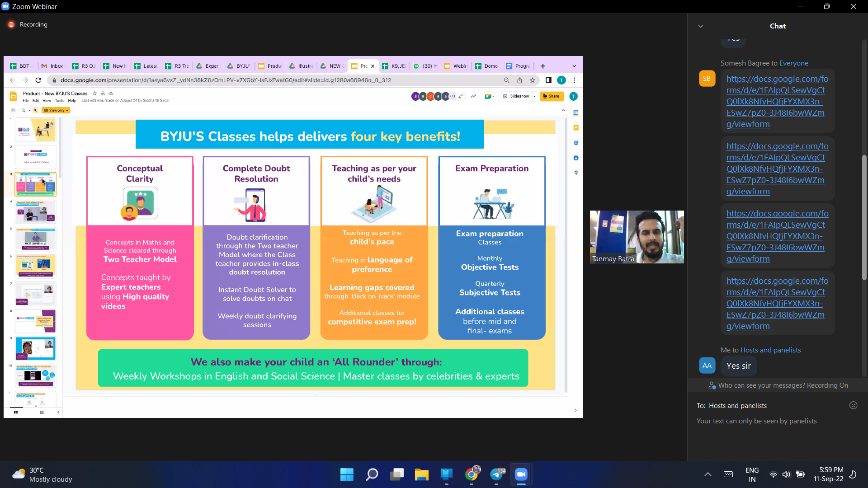Viewport: 868px width, 488px height.
Task: Open the Windows Start menu
Action: (347, 474)
